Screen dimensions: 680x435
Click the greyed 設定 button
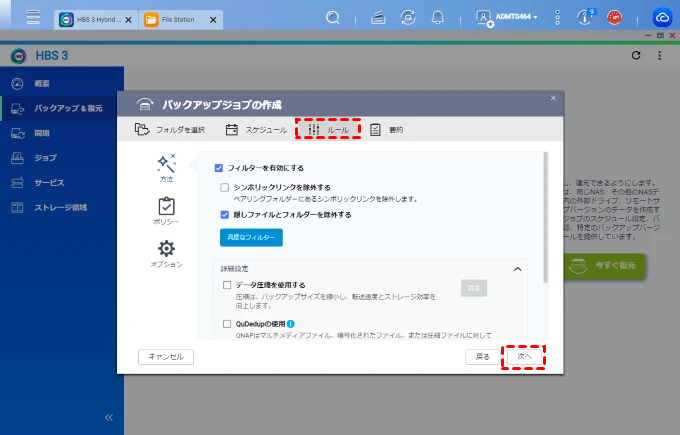tap(474, 288)
